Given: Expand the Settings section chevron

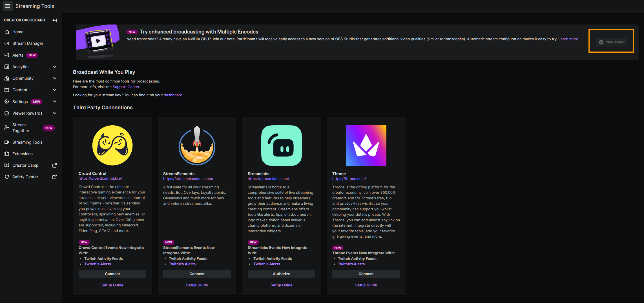Looking at the screenshot, I should click(x=55, y=101).
